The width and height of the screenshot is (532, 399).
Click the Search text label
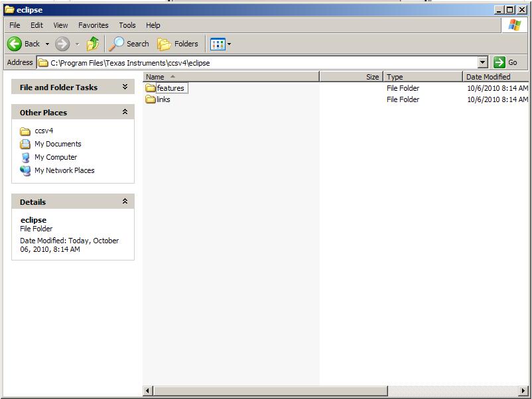[x=138, y=44]
